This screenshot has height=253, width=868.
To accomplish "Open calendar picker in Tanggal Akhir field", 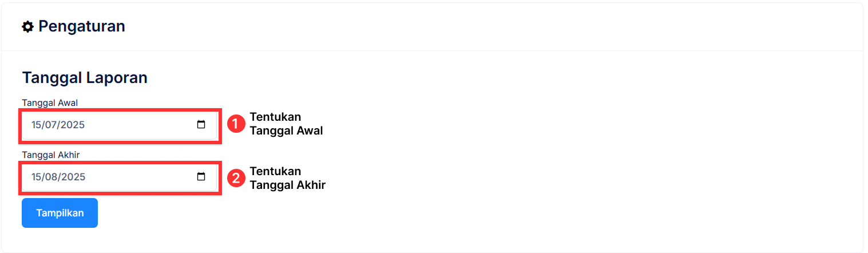I will (201, 177).
